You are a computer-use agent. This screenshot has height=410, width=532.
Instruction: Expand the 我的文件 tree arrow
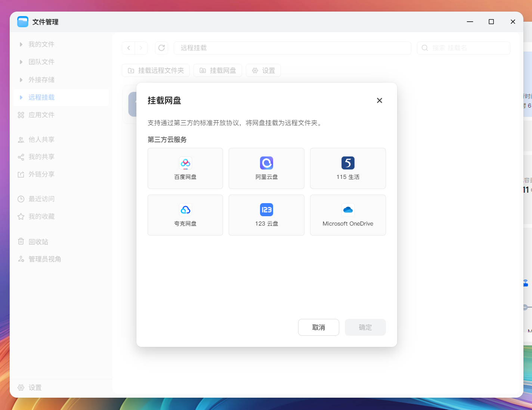(21, 44)
